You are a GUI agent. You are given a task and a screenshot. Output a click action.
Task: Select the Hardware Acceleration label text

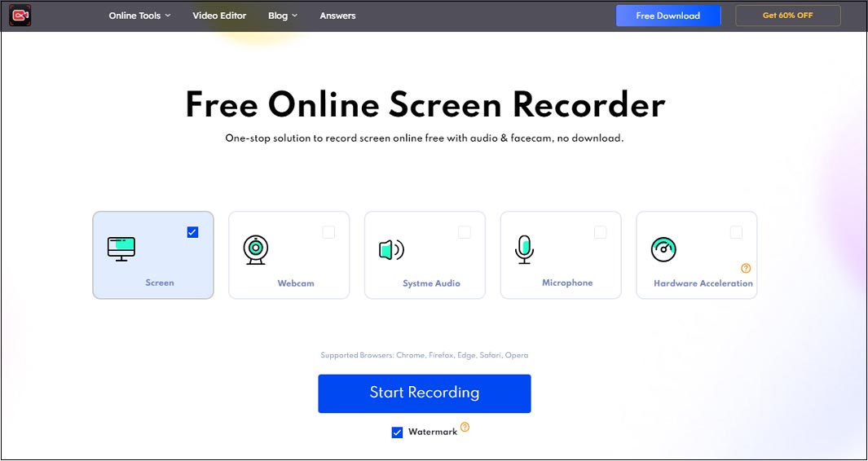click(x=703, y=283)
